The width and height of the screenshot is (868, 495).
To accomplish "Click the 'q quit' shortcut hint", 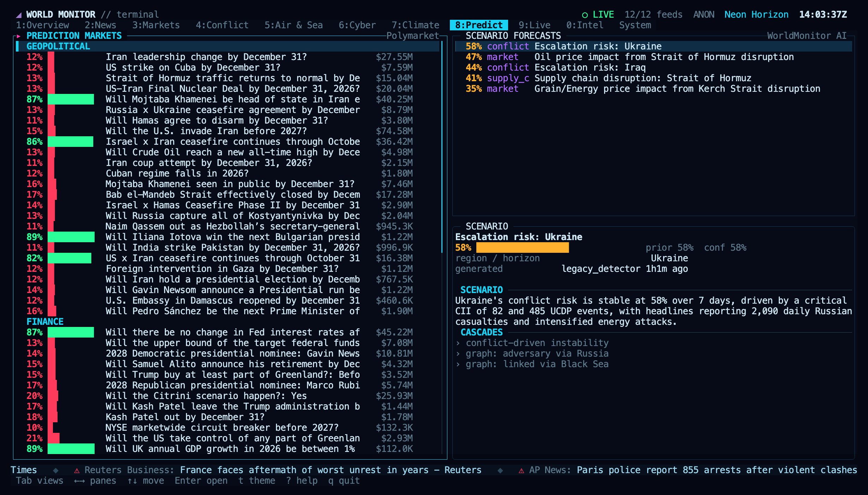I will [x=344, y=481].
